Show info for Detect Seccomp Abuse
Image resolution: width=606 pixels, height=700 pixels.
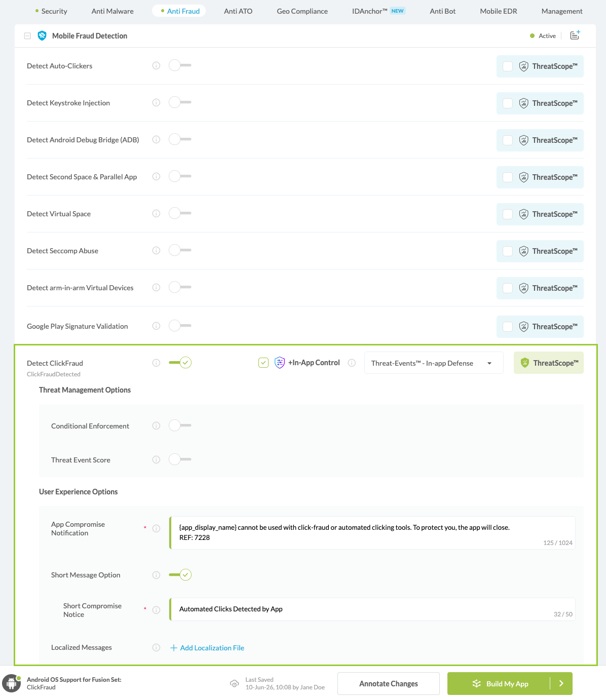coord(156,250)
